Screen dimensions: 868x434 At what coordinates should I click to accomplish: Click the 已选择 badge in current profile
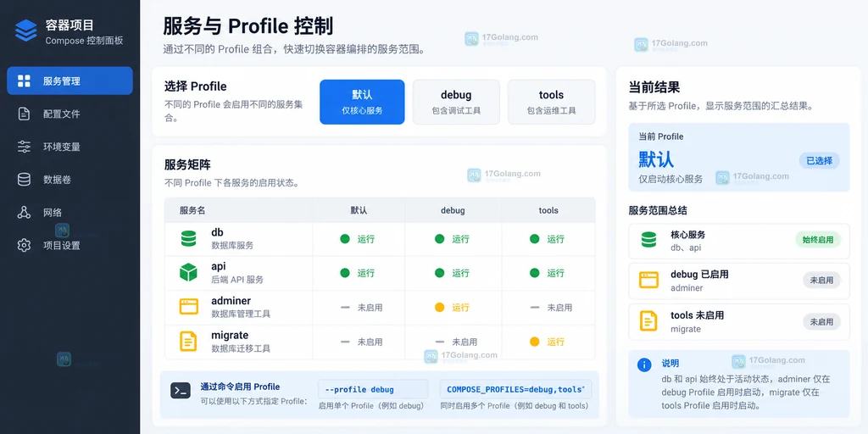click(x=820, y=161)
